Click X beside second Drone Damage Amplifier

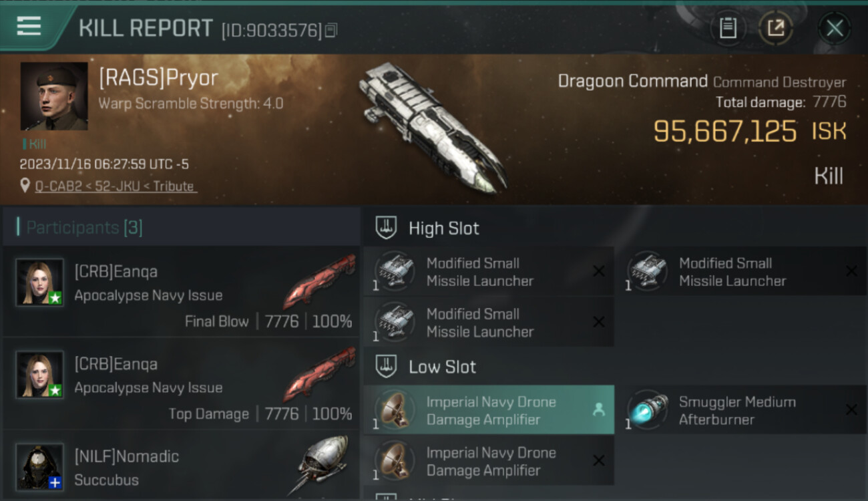(599, 461)
